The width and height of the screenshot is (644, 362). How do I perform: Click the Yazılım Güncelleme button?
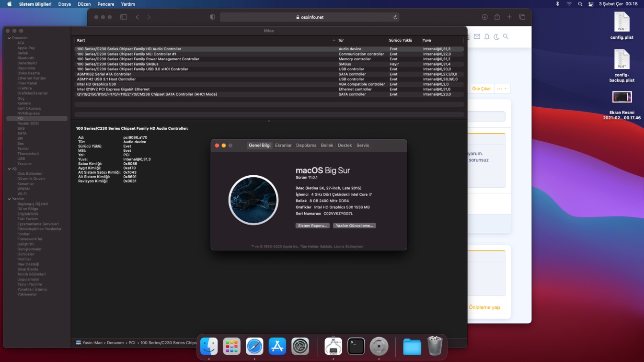pyautogui.click(x=355, y=226)
